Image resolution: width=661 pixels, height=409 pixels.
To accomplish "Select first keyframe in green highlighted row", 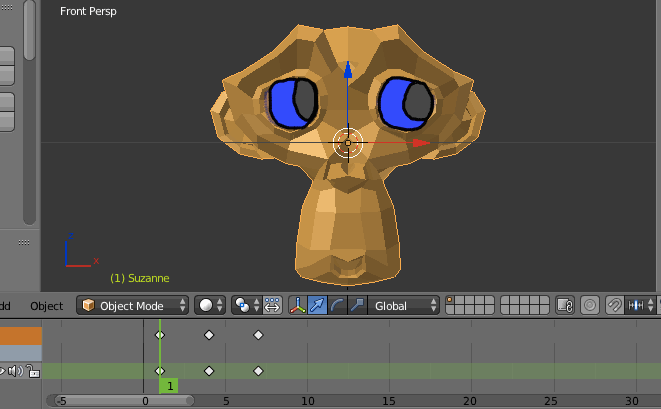I will [x=160, y=371].
